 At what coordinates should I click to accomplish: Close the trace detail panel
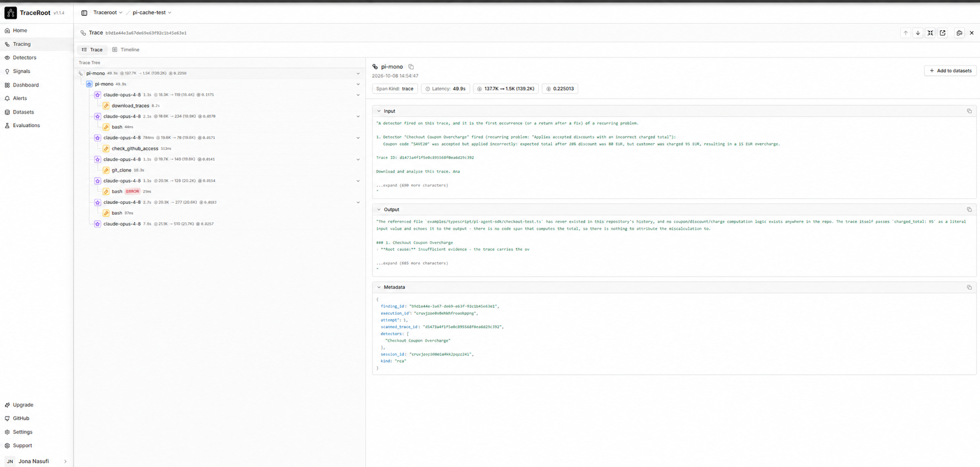click(972, 33)
